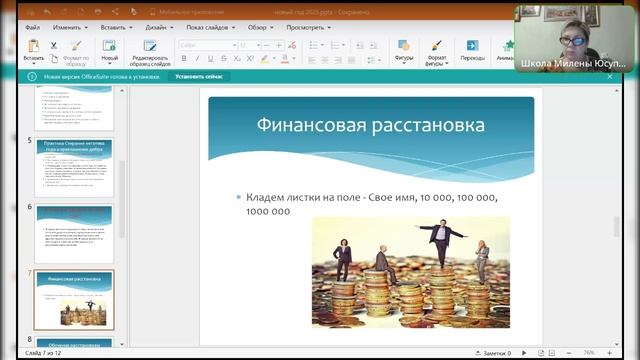Click the Cut scissors icon
The height and width of the screenshot is (360, 640).
(54, 45)
